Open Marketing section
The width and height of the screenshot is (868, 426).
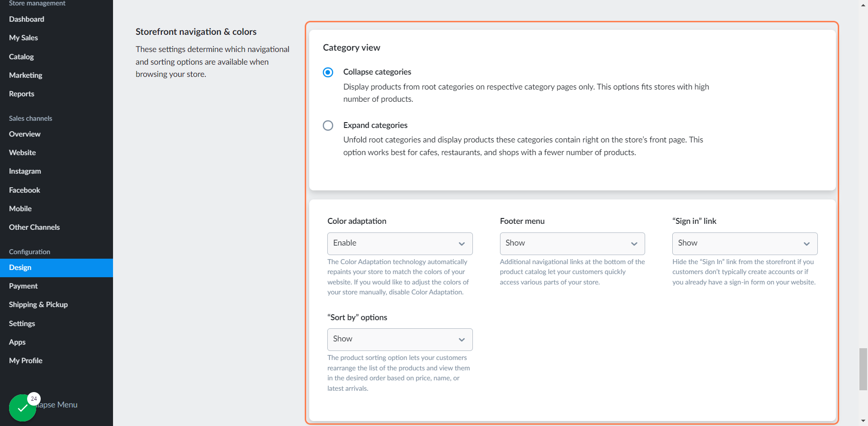coord(25,75)
